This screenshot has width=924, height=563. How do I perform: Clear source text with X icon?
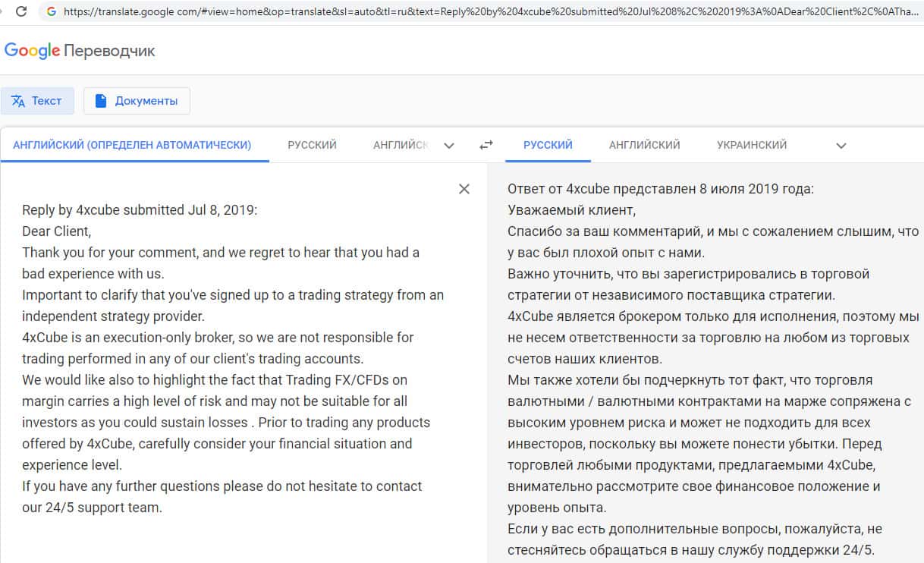tap(464, 189)
